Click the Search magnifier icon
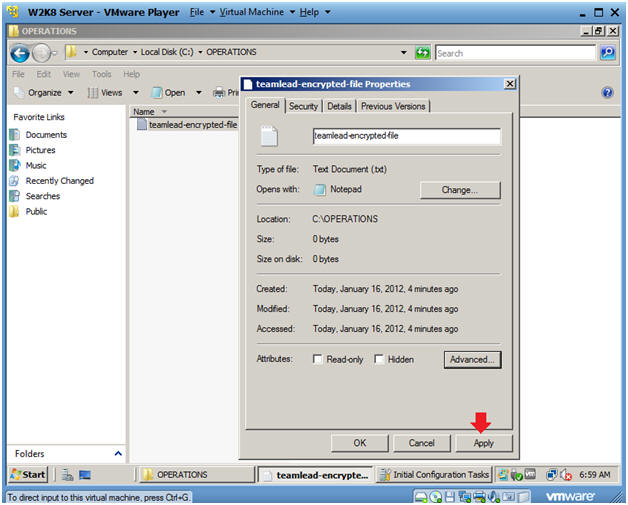 tap(608, 52)
